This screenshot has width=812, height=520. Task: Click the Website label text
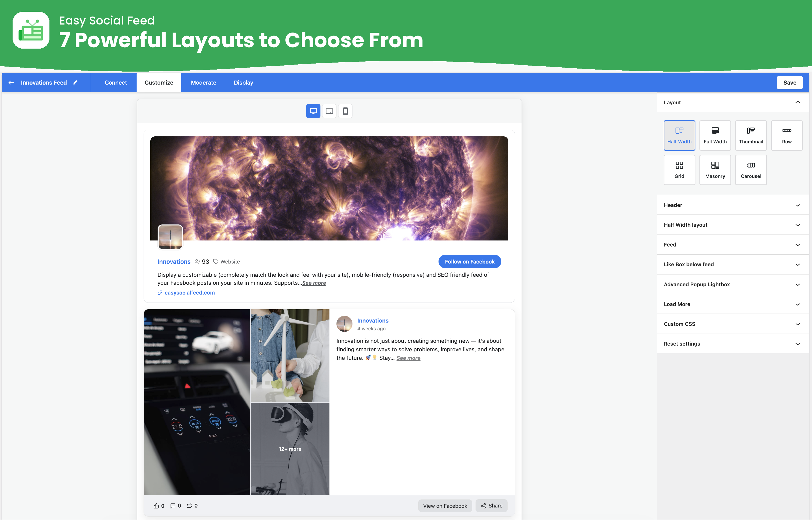[x=230, y=261]
